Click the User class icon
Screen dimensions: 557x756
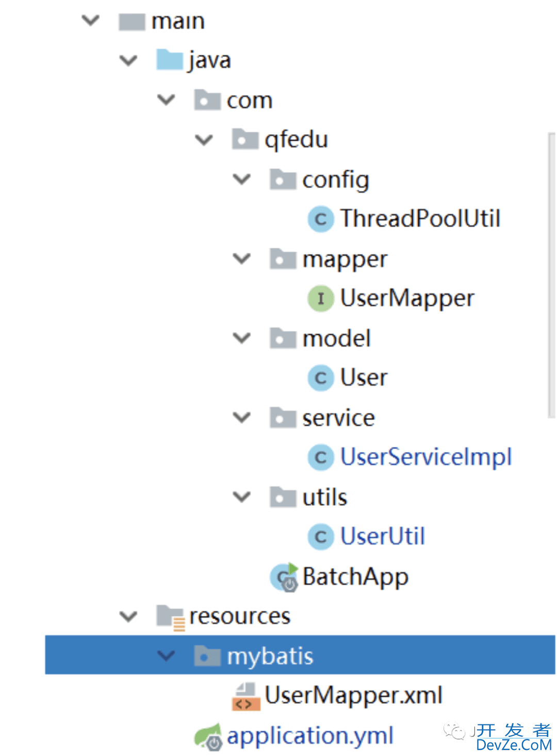pos(320,378)
